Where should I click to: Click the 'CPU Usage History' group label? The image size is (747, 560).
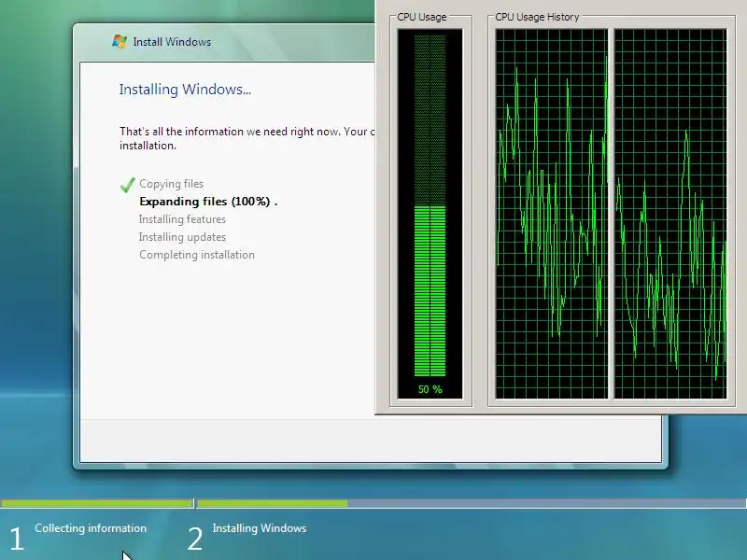537,17
